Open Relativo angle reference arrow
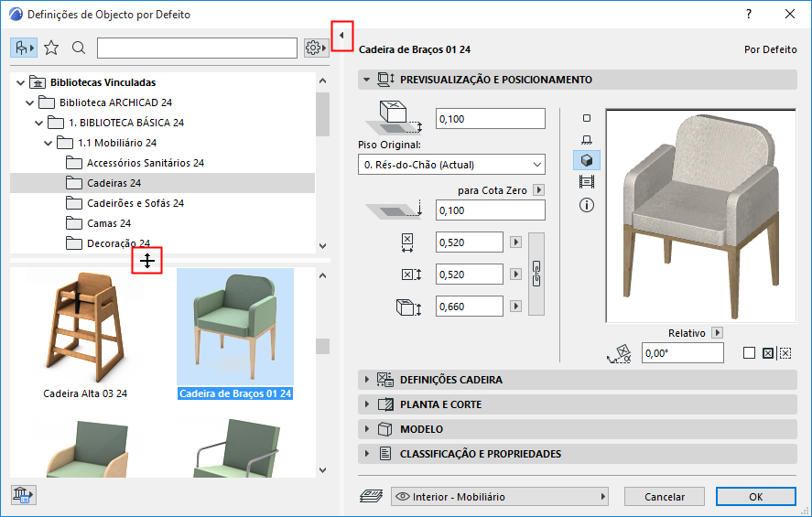This screenshot has width=812, height=517. coord(717,333)
